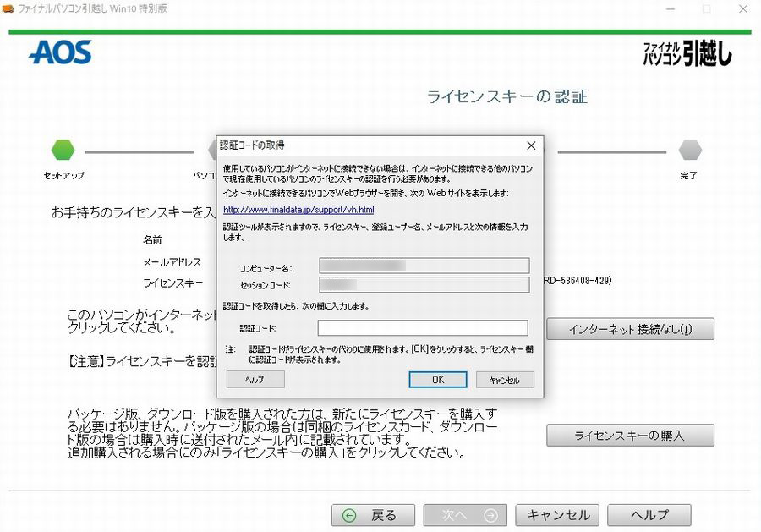The image size is (761, 532).
Task: Click the 名前 label
Action: (152, 240)
